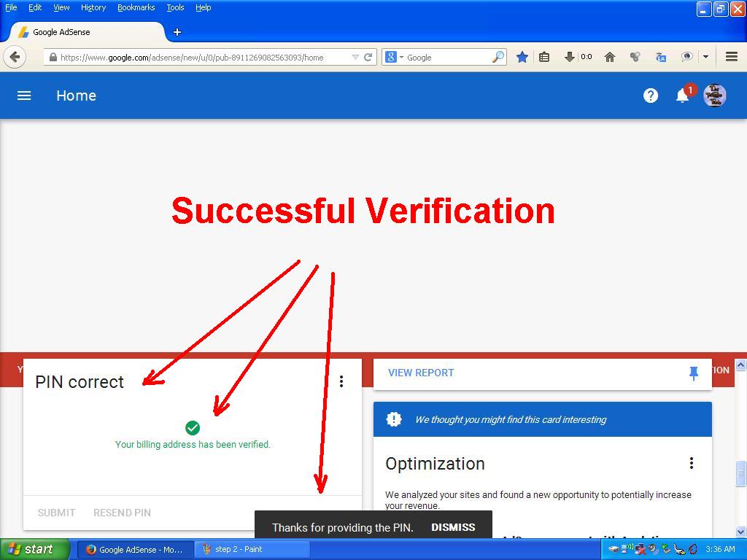Click the address bar URL
This screenshot has width=747, height=560.
click(192, 58)
